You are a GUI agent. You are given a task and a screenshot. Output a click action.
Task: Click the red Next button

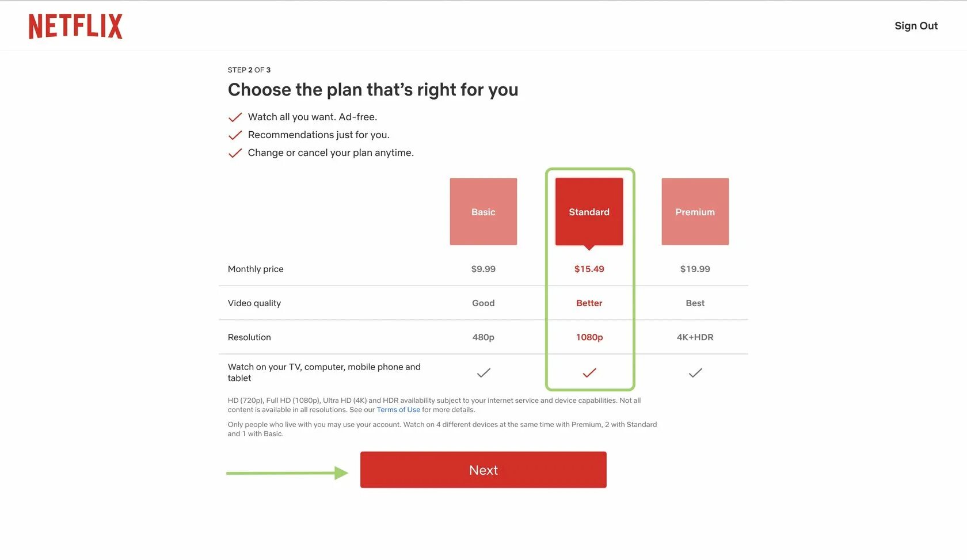(483, 470)
